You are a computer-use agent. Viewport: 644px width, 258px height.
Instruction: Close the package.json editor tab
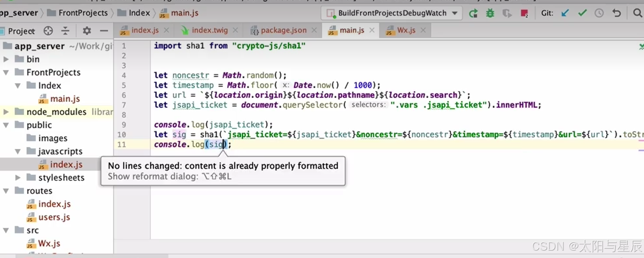coord(314,30)
